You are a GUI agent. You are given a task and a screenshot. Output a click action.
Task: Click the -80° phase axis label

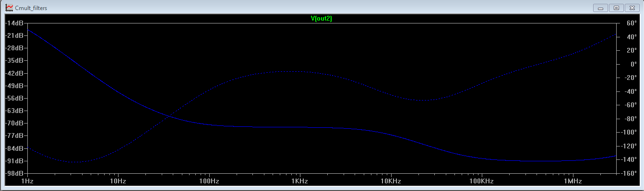pos(630,119)
